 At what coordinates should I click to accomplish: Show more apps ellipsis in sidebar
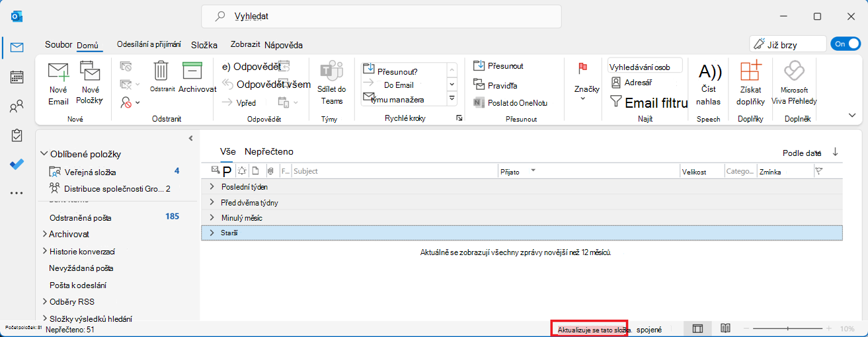[17, 193]
